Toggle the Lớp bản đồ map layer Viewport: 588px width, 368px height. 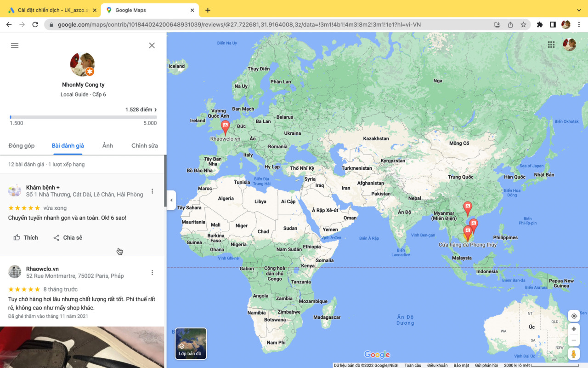click(191, 343)
